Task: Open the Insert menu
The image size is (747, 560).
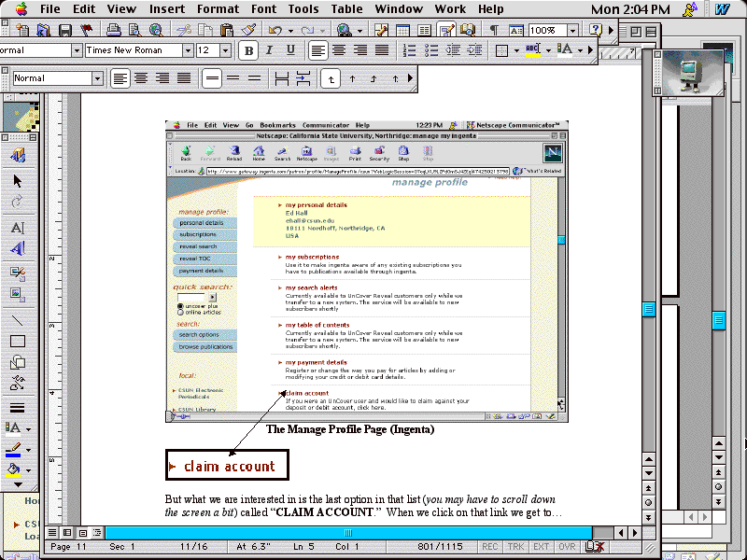Action: pyautogui.click(x=167, y=9)
